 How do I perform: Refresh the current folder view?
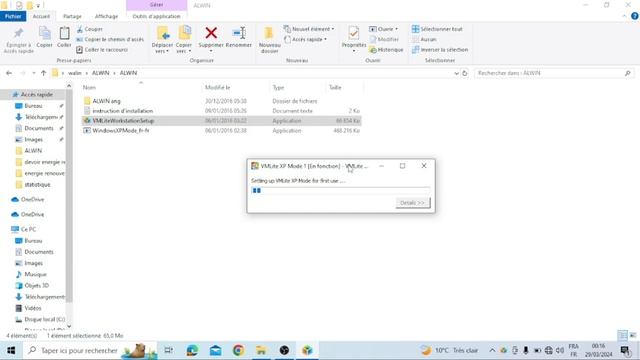[x=464, y=73]
